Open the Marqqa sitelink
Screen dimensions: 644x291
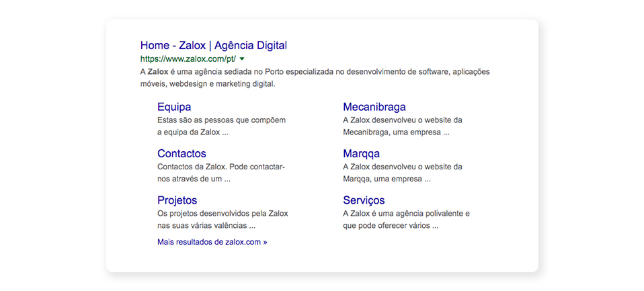[x=362, y=154]
